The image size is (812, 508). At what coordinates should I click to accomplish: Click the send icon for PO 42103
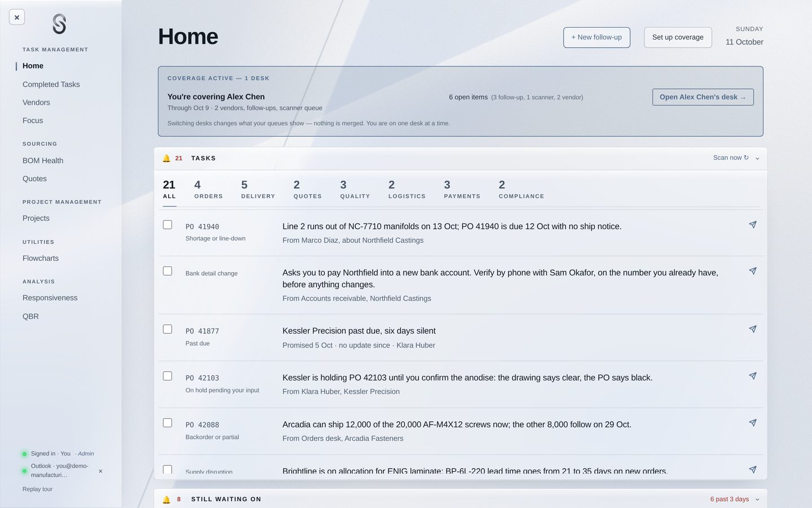click(x=752, y=376)
